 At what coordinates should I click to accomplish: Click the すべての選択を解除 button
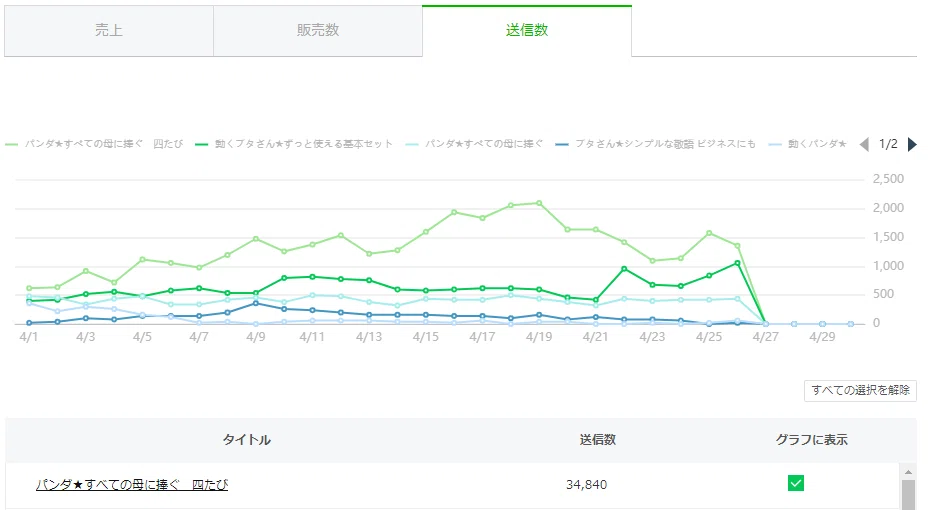coord(860,390)
